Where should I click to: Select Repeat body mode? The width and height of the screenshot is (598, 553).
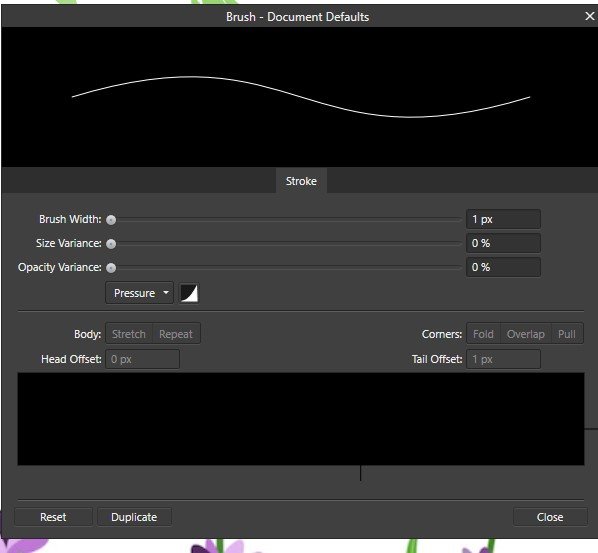point(176,334)
